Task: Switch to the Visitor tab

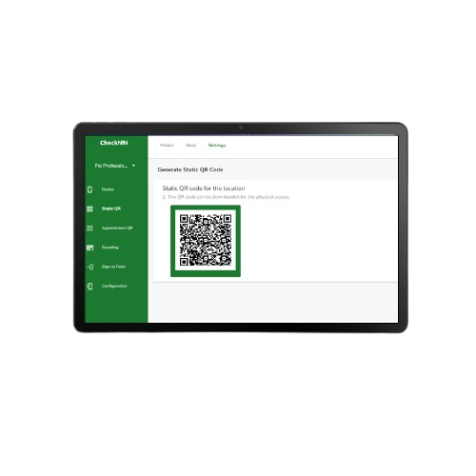Action: pyautogui.click(x=167, y=146)
